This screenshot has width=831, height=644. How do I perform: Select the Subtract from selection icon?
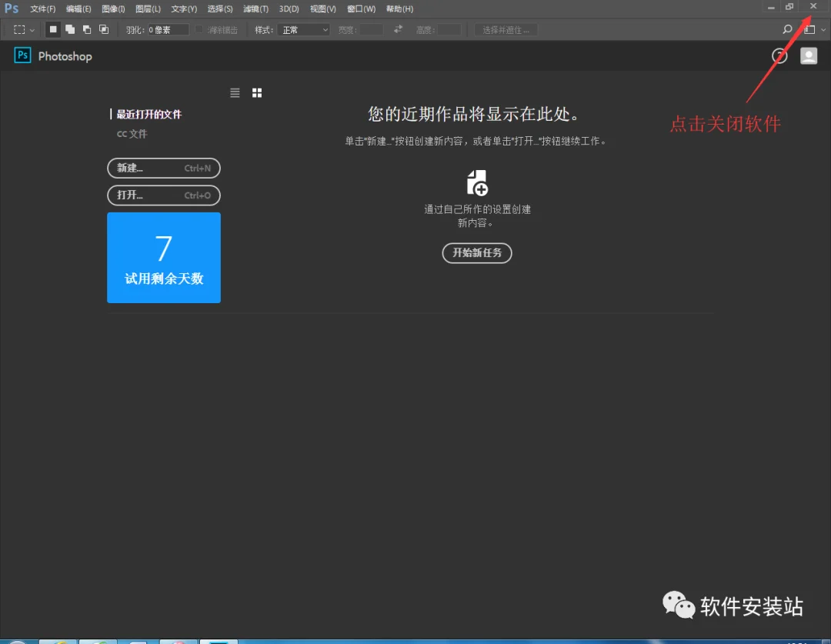(x=87, y=30)
